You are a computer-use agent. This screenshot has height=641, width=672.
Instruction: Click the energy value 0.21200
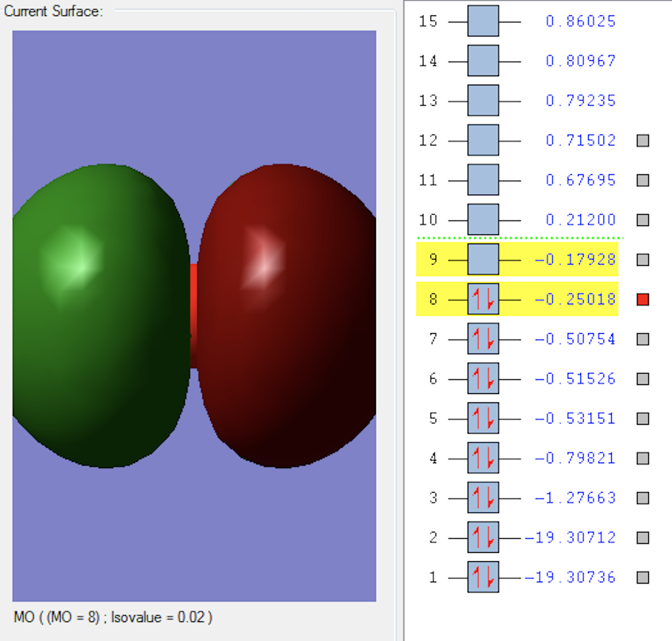point(581,220)
